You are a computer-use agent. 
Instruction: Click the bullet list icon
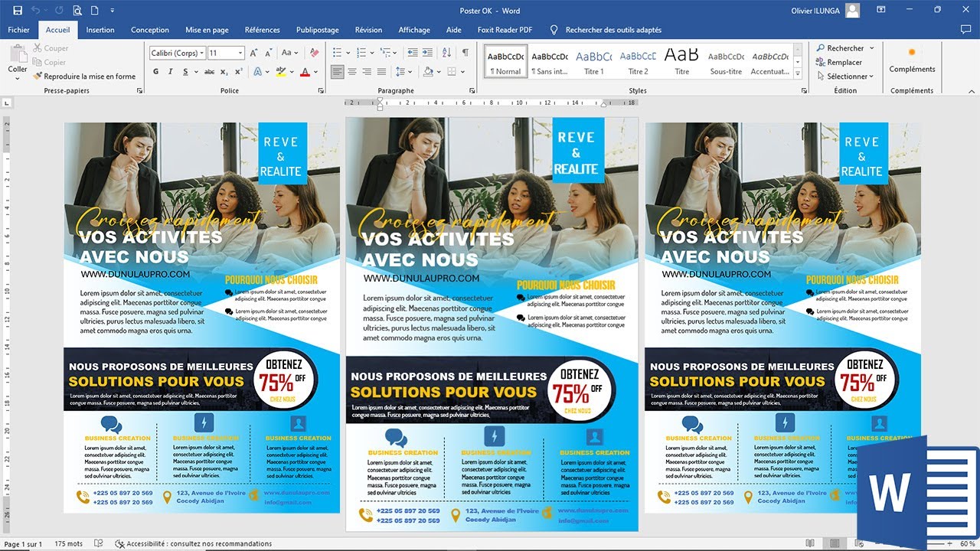pyautogui.click(x=338, y=53)
